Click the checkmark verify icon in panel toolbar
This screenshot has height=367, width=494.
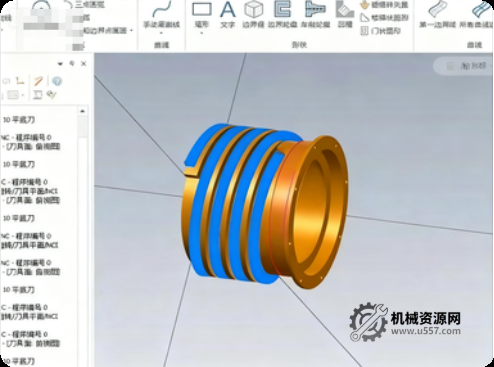51,95
